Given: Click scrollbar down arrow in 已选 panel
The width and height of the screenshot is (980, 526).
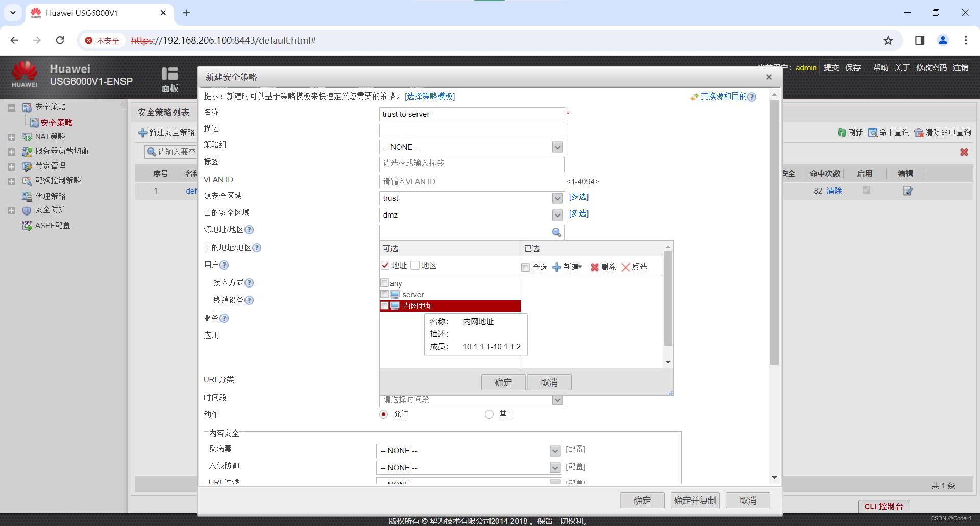Looking at the screenshot, I should (668, 363).
